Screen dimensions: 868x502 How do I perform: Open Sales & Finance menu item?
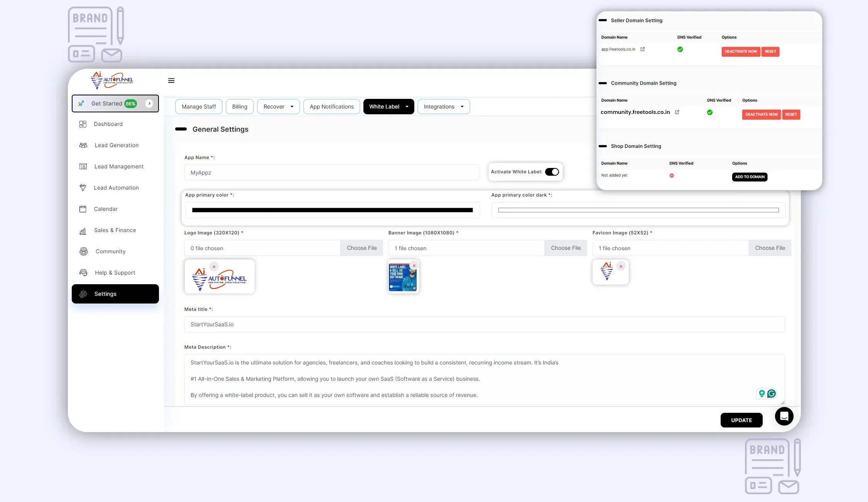pyautogui.click(x=115, y=230)
